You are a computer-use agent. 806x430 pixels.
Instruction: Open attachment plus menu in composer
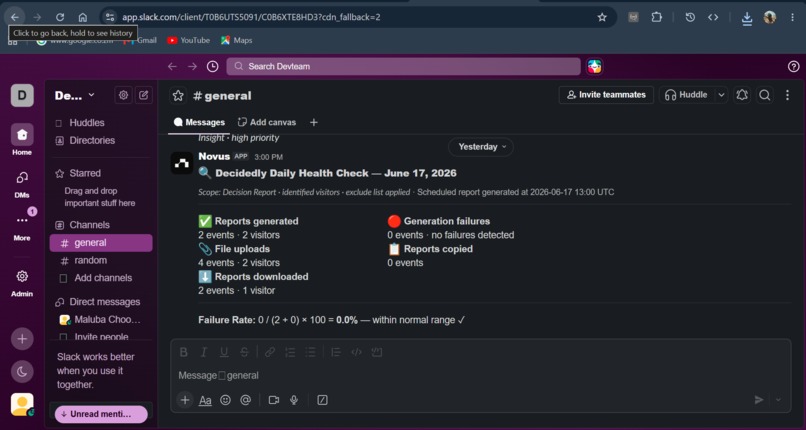[185, 400]
